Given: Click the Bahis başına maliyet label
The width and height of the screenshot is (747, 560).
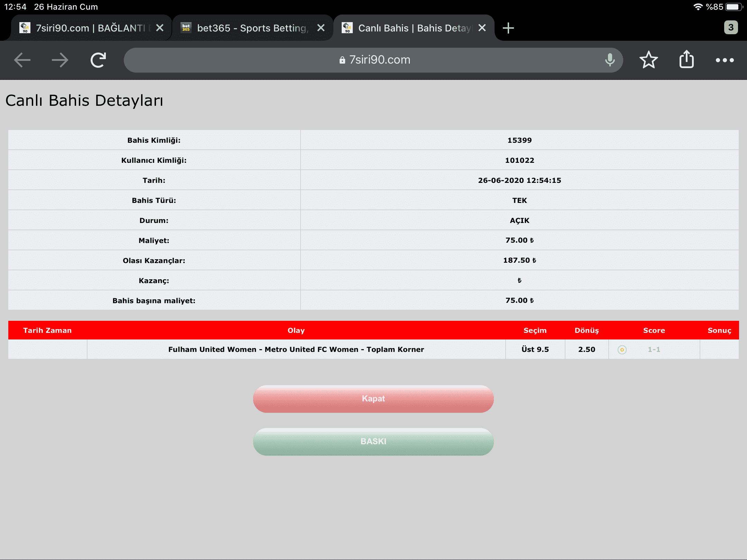Looking at the screenshot, I should (x=154, y=301).
